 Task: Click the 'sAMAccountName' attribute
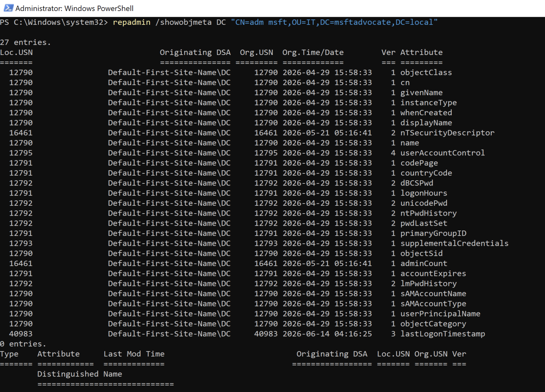(433, 294)
